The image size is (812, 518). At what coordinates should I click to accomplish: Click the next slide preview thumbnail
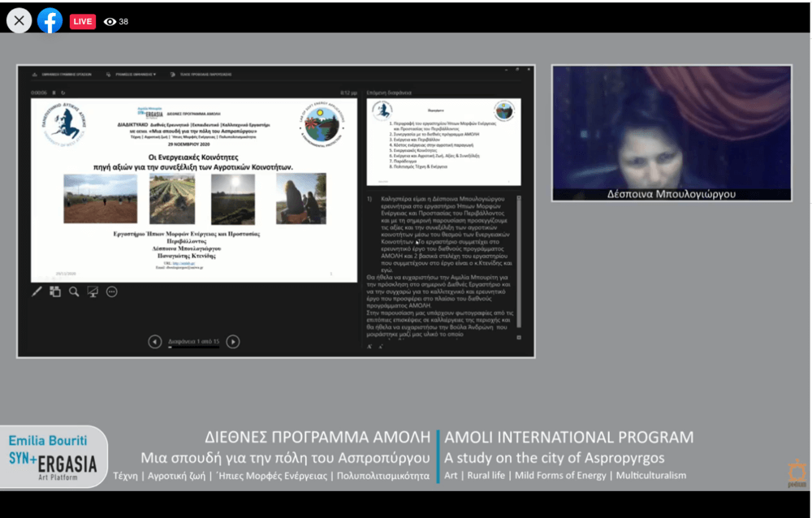click(x=443, y=141)
